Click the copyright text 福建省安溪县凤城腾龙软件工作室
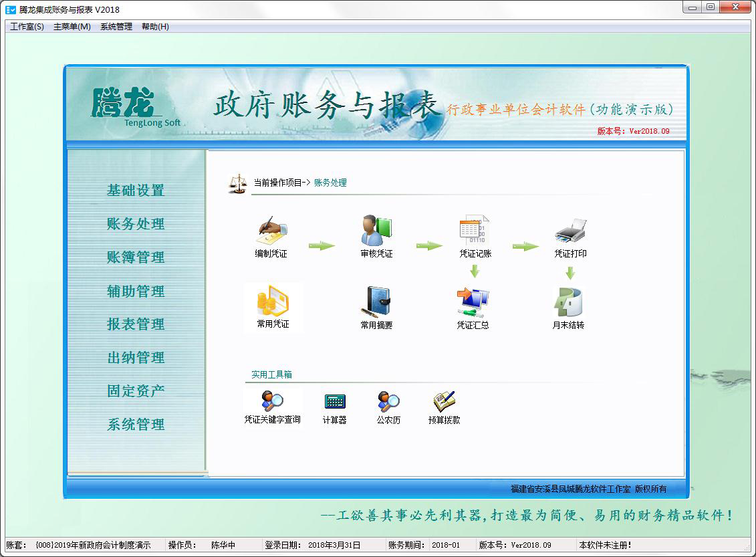This screenshot has height=557, width=756. tap(570, 489)
